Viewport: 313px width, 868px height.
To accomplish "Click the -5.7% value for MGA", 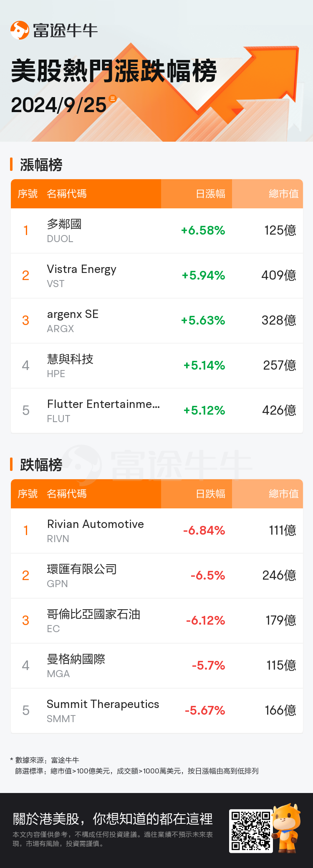I will (209, 665).
